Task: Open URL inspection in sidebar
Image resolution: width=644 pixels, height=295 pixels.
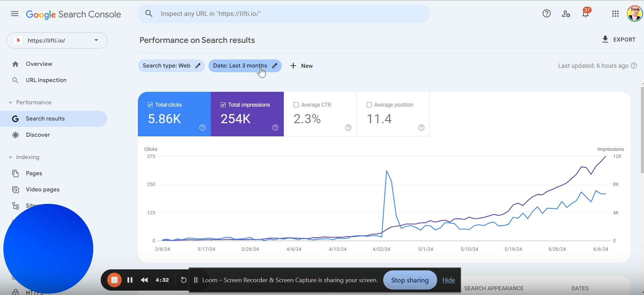Action: click(46, 80)
